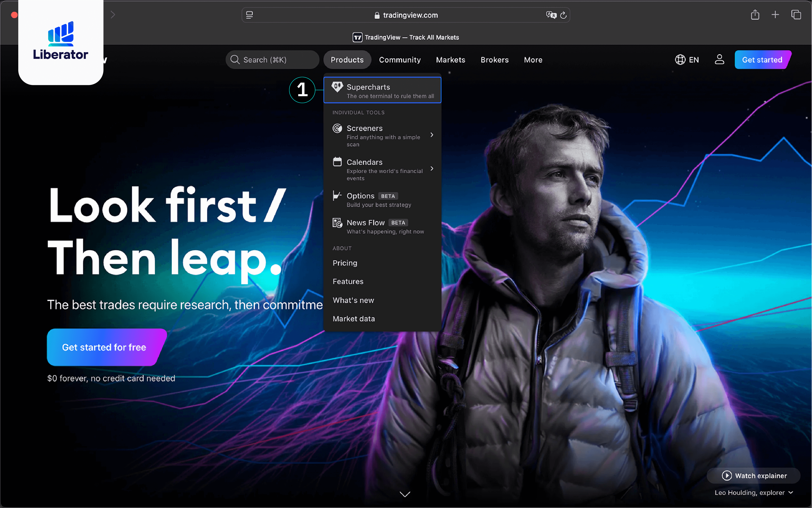This screenshot has width=812, height=508.
Task: Open What's new link
Action: click(x=353, y=300)
